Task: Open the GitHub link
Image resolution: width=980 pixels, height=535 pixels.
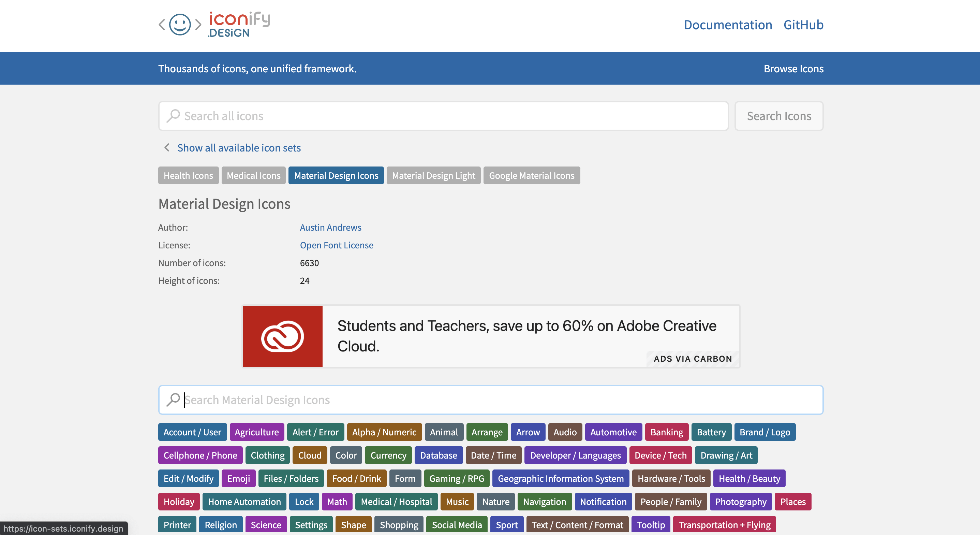Action: pyautogui.click(x=803, y=25)
